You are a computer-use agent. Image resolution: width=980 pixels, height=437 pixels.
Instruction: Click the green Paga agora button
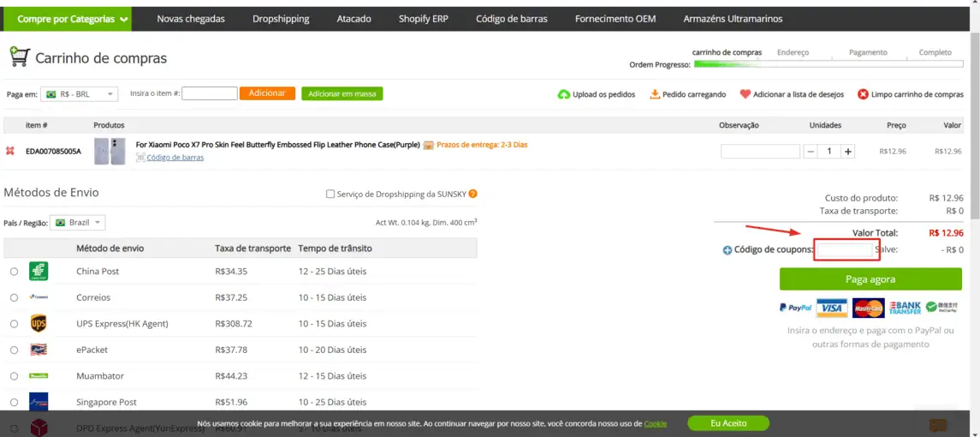870,279
